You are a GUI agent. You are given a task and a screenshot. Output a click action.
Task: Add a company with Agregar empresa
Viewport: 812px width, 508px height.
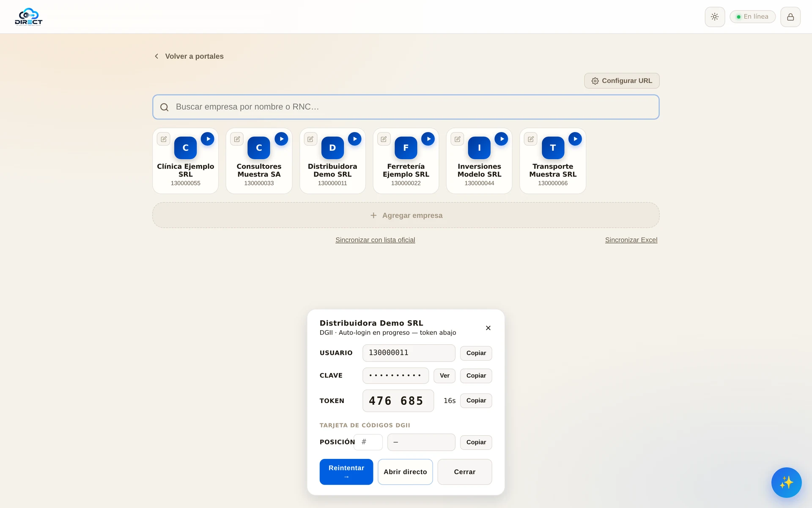(406, 215)
